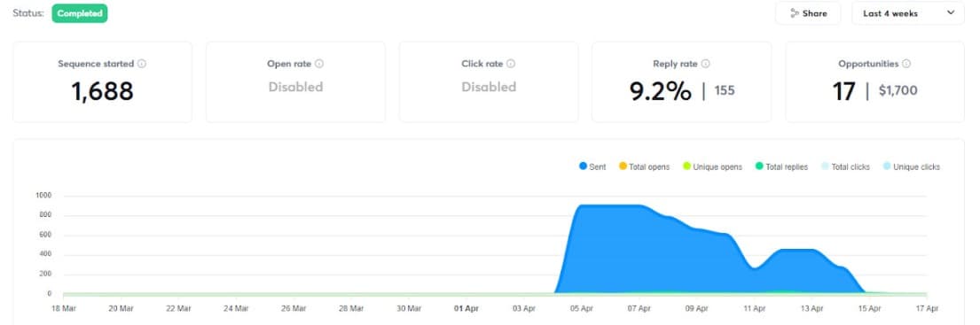Screen dimensions: 980x325
Task: Toggle the Total replies legend entry
Action: [781, 166]
